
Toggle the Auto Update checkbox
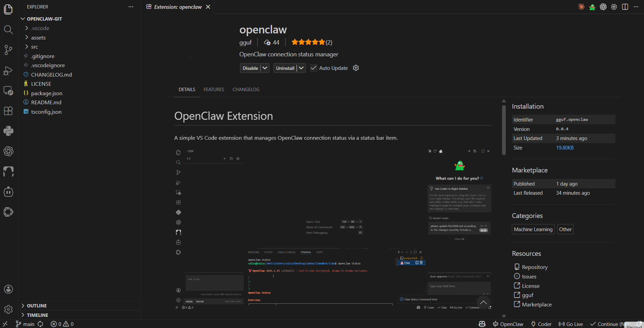click(x=314, y=68)
